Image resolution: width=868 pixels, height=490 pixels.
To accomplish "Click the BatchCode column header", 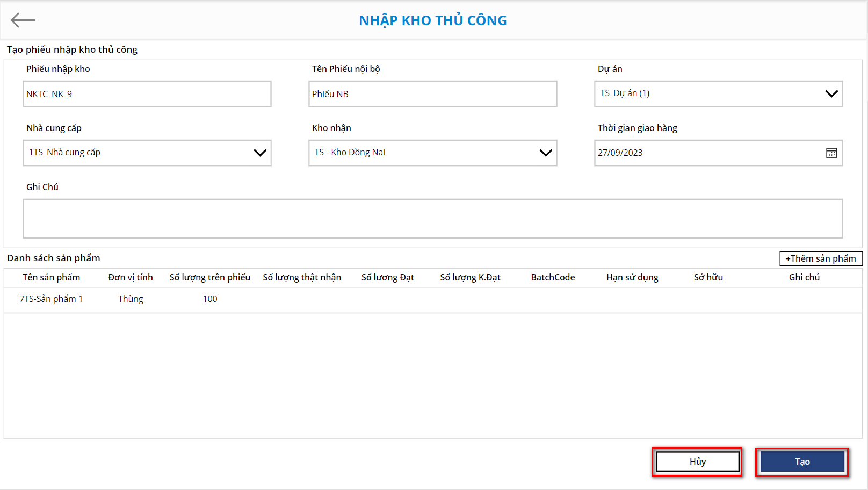I will coord(553,277).
